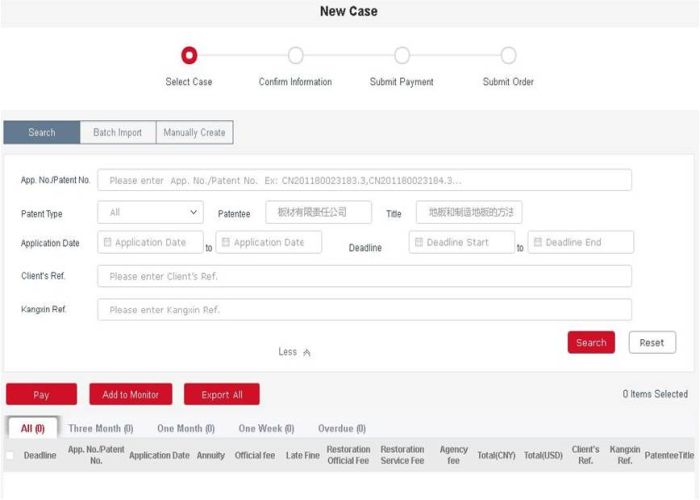Click the Submit Payment step circle
The height and width of the screenshot is (500, 700).
pyautogui.click(x=402, y=56)
